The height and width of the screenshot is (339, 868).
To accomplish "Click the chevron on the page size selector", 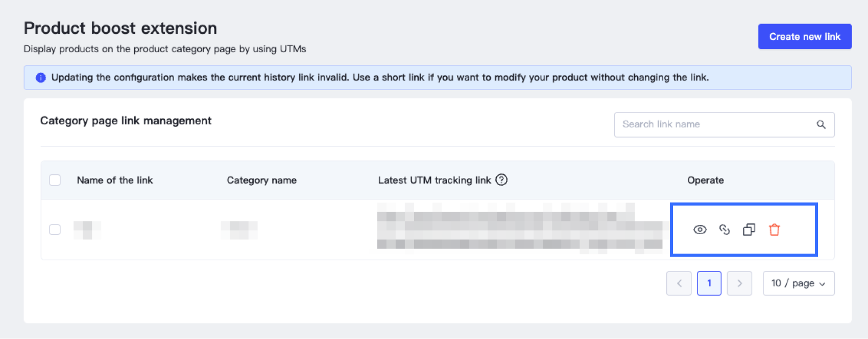I will 822,283.
